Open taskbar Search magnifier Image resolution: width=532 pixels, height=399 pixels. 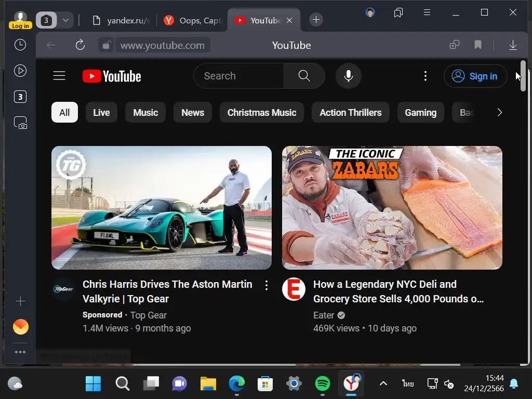coord(122,384)
